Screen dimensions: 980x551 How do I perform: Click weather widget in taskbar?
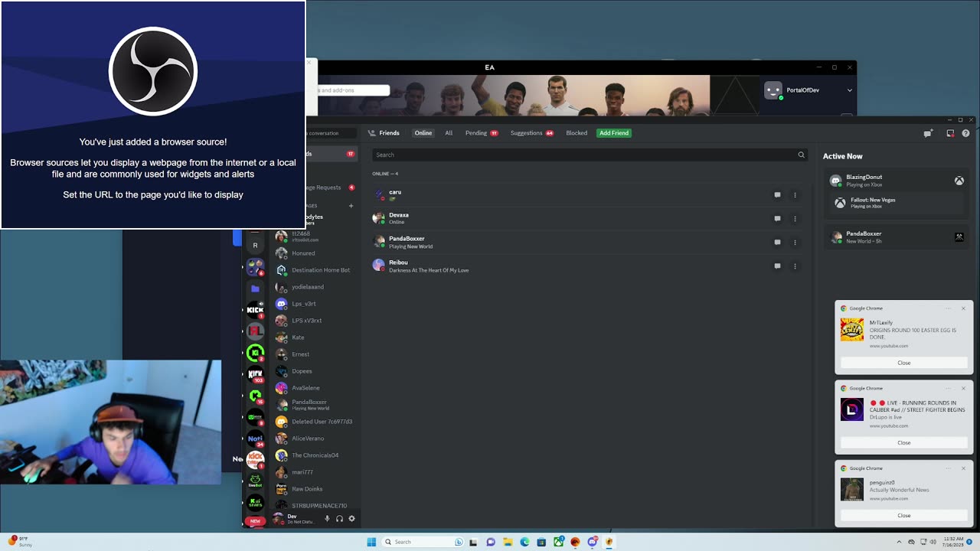[x=21, y=542]
